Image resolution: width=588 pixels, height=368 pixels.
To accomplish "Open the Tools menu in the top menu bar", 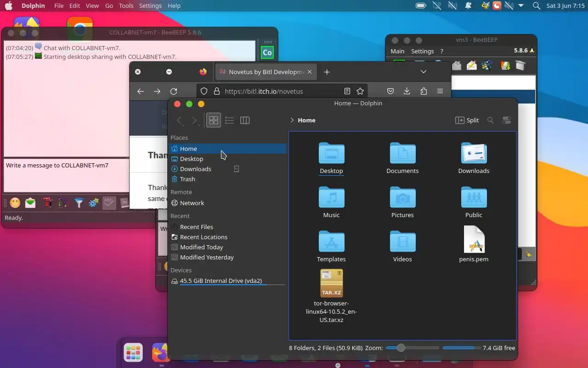I will (126, 6).
